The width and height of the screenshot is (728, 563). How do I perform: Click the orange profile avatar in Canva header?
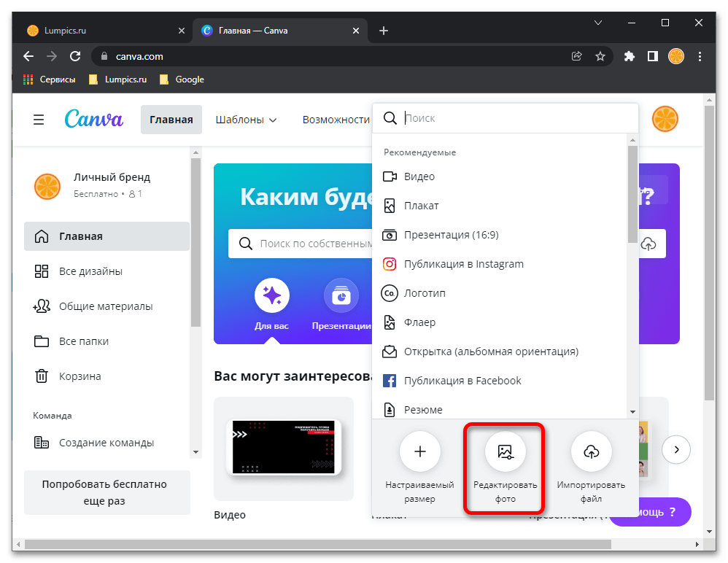click(665, 119)
